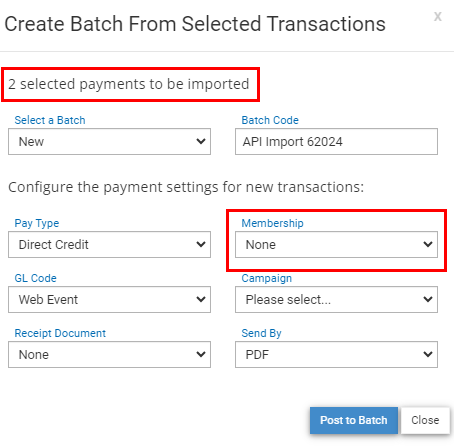The image size is (454, 446).
Task: Open the Membership dropdown showing None
Action: click(336, 245)
